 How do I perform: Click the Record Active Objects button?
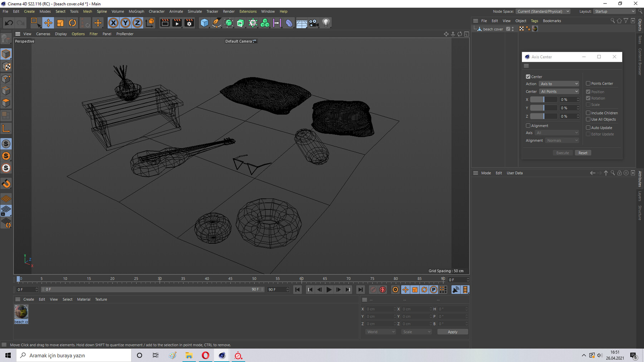373,290
